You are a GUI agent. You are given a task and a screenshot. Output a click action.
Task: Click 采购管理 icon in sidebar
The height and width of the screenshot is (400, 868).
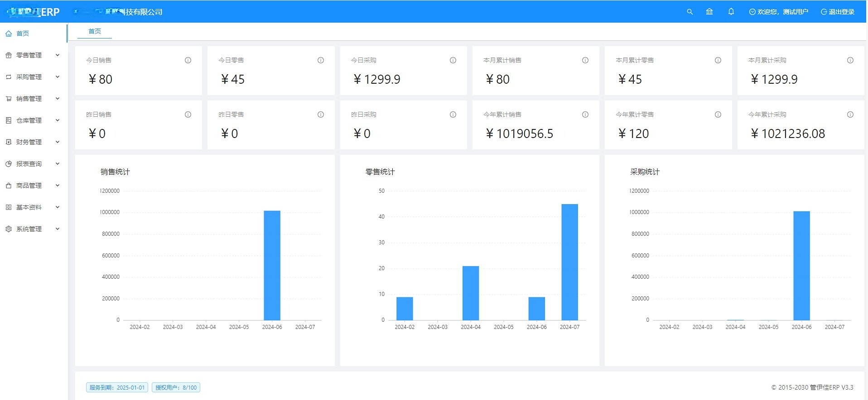pos(9,77)
